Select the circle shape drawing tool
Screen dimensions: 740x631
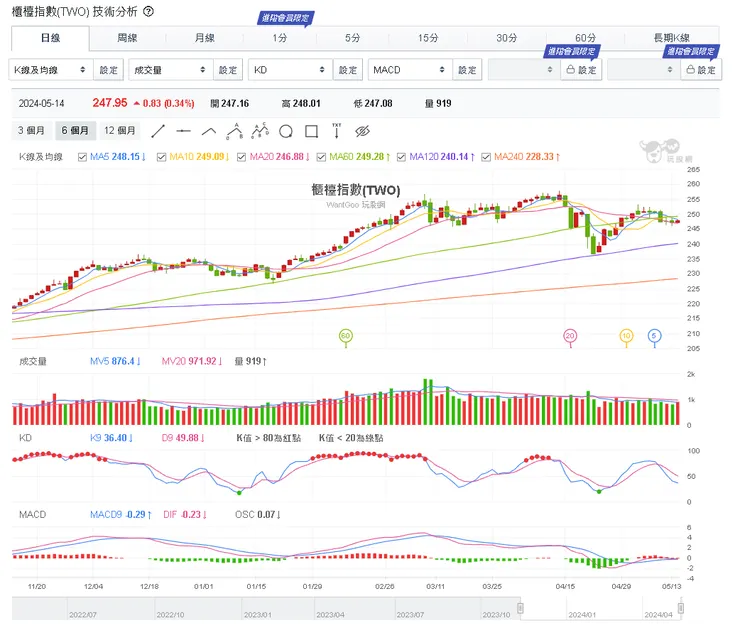[286, 131]
